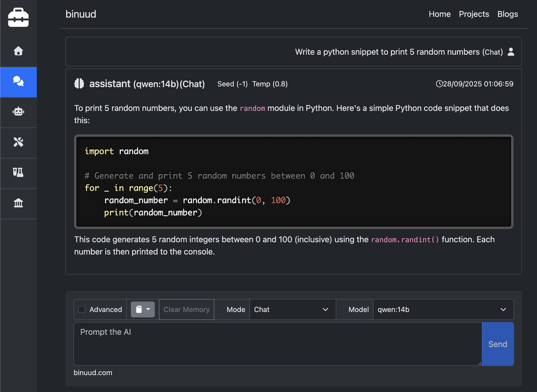Viewport: 537px width, 392px height.
Task: Select the Home icon in the sidebar
Action: (18, 51)
